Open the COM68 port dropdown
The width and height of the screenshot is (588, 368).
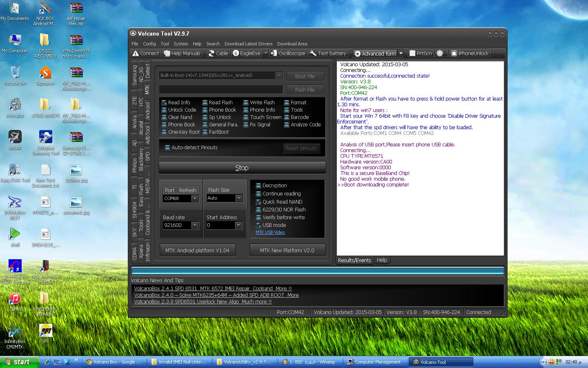pyautogui.click(x=195, y=198)
